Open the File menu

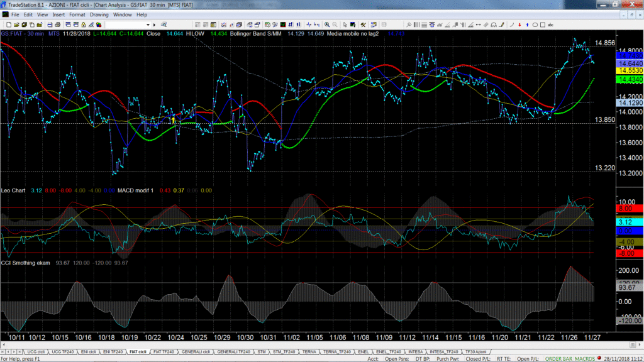(15, 15)
